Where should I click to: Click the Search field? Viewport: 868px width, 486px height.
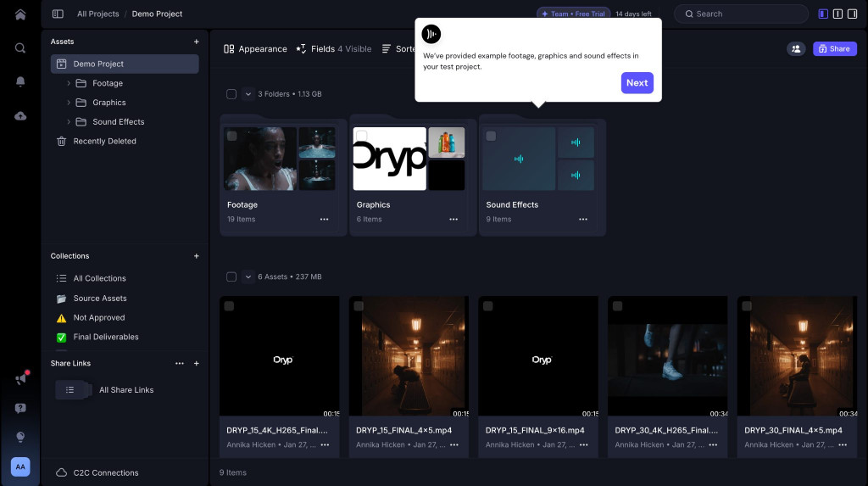[x=741, y=14]
